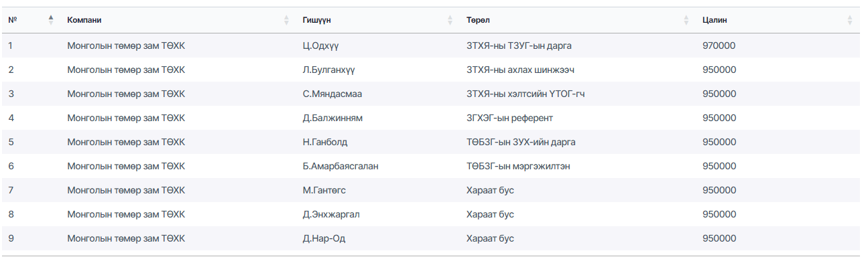Choose the Н.Ганболд table row
Image resolution: width=868 pixels, height=263 pixels.
tap(430, 142)
